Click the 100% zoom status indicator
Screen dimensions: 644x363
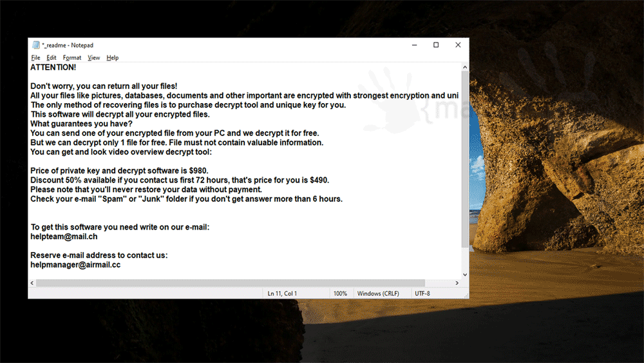point(340,293)
